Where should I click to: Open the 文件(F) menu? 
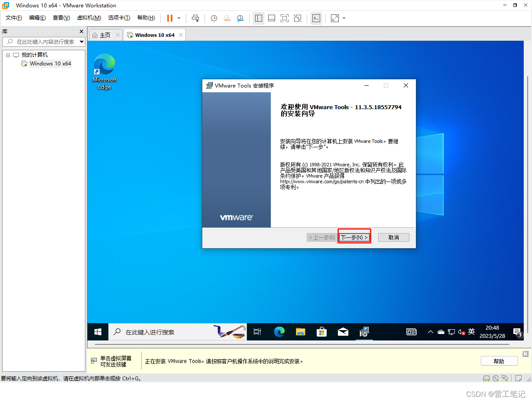[14, 18]
